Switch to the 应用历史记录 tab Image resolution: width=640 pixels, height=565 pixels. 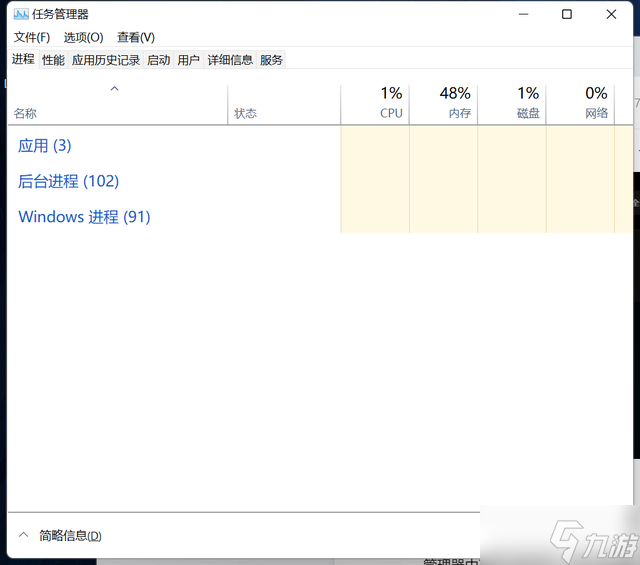coord(106,60)
